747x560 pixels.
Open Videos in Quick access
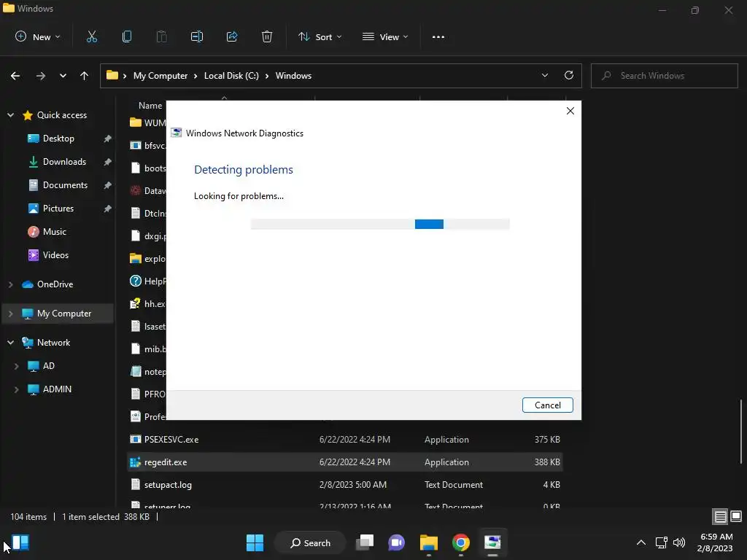55,254
